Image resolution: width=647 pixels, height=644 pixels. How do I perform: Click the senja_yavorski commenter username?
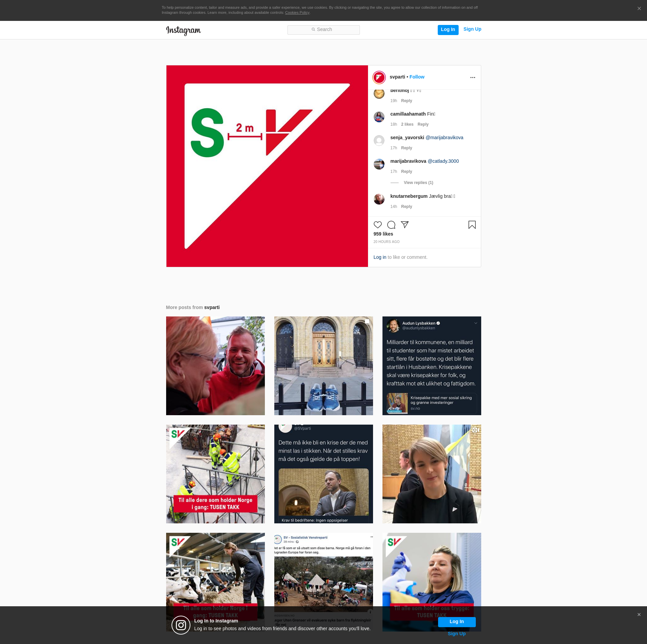(407, 137)
